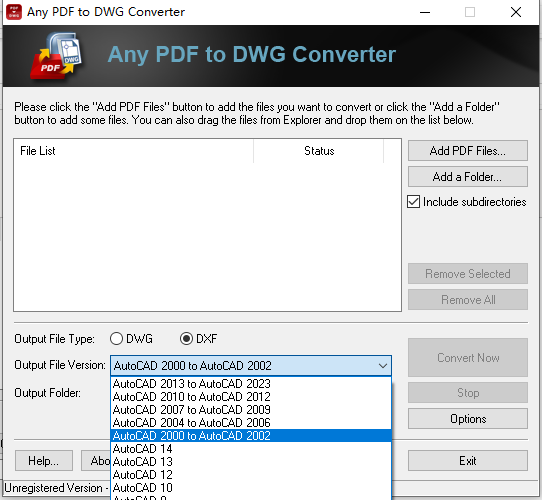
Task: Choose AutoCAD 2004 to AutoCAD 2006 option
Action: 251,423
